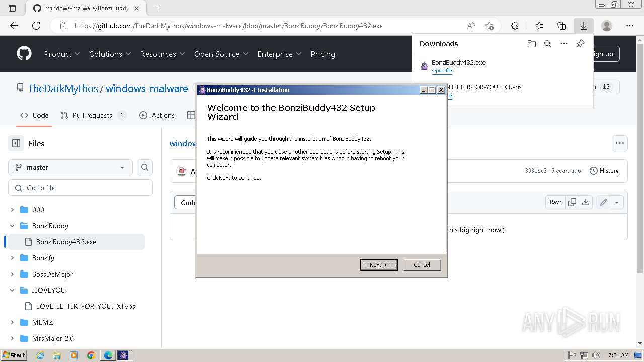Open Chrome from taskbar
The height and width of the screenshot is (362, 644).
91,355
